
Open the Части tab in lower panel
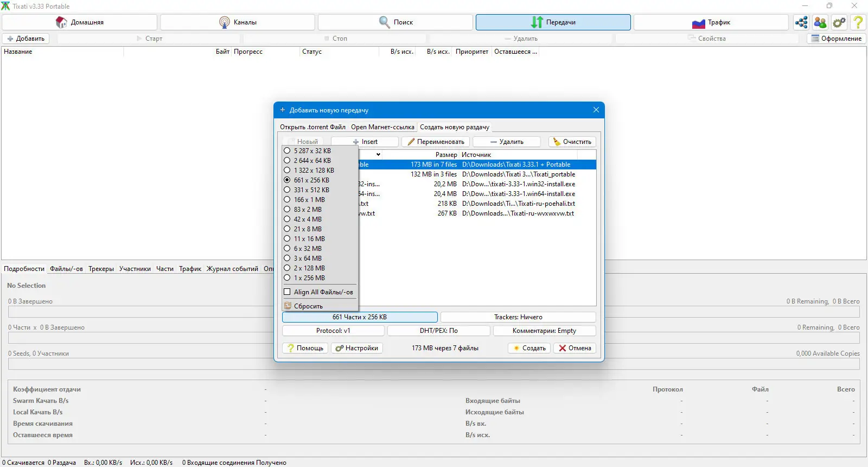pos(165,269)
